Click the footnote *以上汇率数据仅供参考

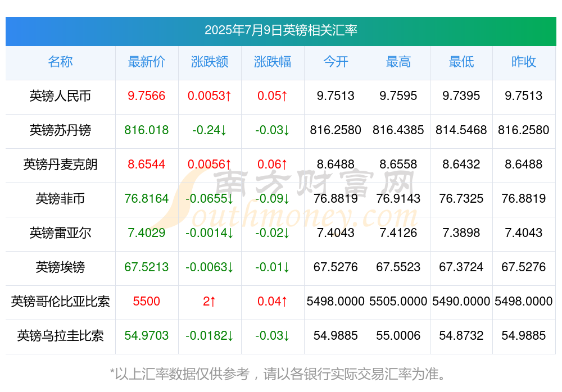coord(180,375)
